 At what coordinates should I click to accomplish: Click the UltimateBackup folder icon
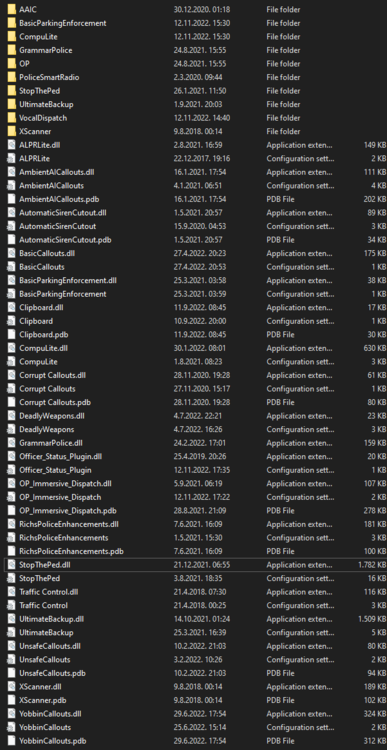click(x=11, y=104)
